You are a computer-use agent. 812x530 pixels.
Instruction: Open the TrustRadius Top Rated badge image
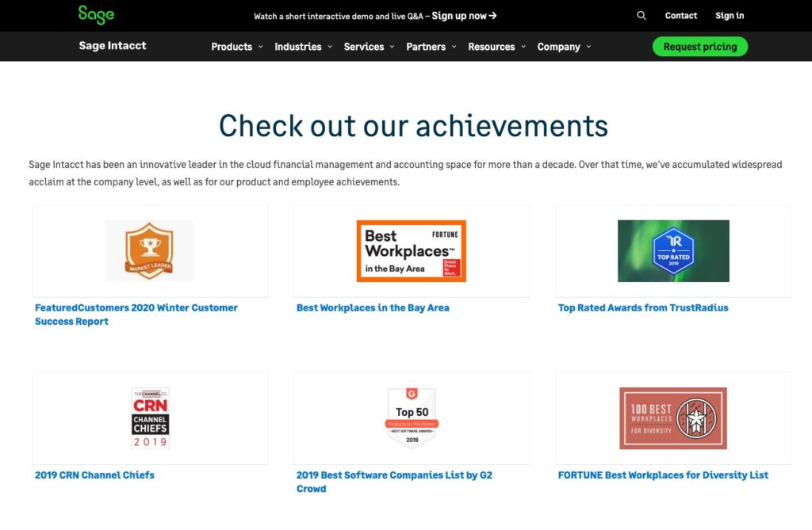[x=673, y=251]
